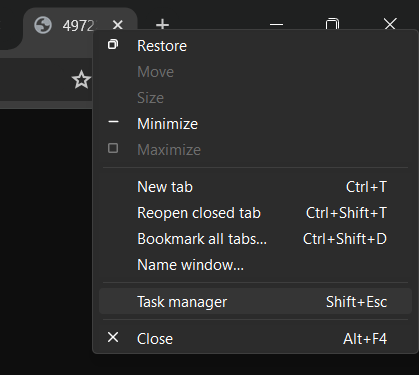The image size is (419, 375).
Task: Click the bookmark star icon
Action: coord(81,80)
